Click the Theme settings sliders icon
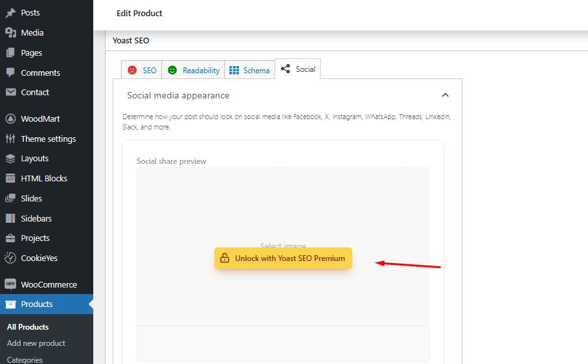The image size is (588, 364). pos(10,139)
